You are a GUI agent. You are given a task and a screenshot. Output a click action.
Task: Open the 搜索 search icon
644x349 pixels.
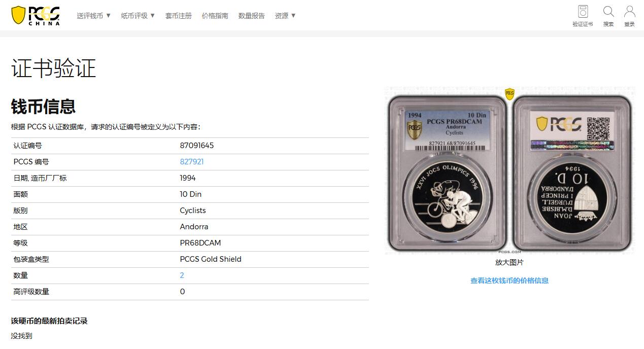608,16
